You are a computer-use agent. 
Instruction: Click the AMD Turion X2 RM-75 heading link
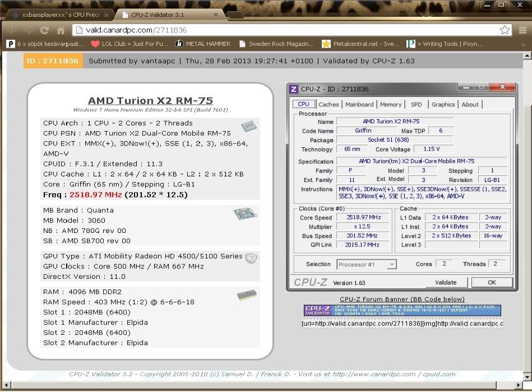150,101
